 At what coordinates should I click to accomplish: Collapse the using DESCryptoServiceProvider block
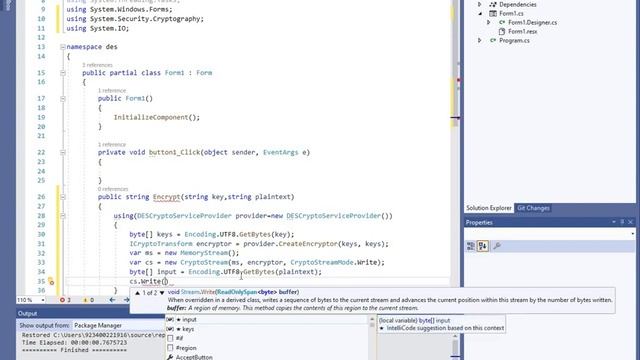[63, 216]
